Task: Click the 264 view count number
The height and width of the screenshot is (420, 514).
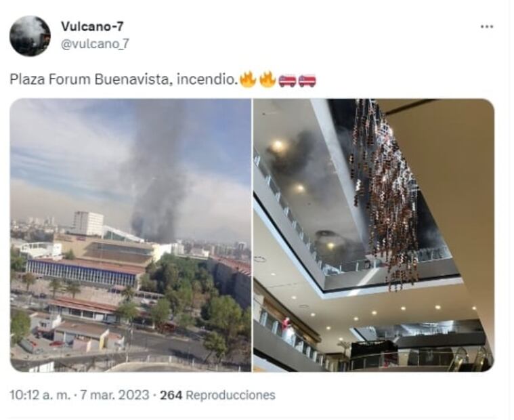Action: (171, 395)
